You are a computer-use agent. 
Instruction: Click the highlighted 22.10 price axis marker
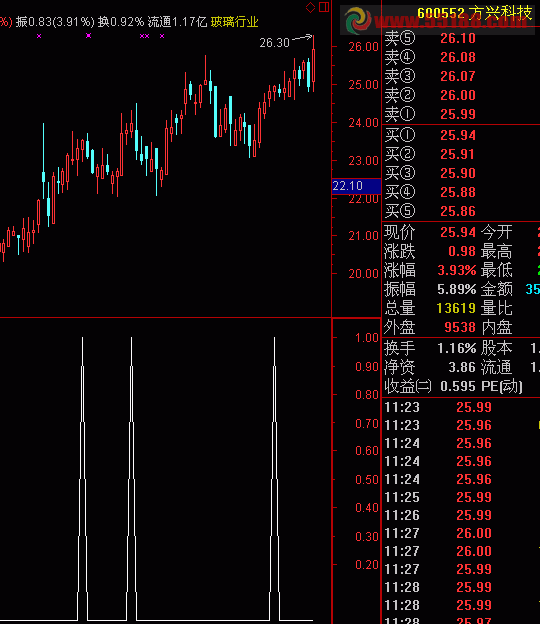pyautogui.click(x=356, y=186)
